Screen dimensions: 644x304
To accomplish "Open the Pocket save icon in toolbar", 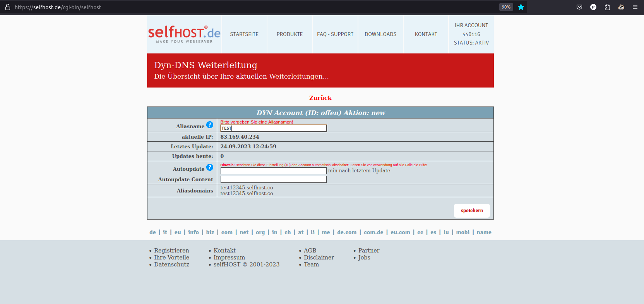I will (x=579, y=7).
